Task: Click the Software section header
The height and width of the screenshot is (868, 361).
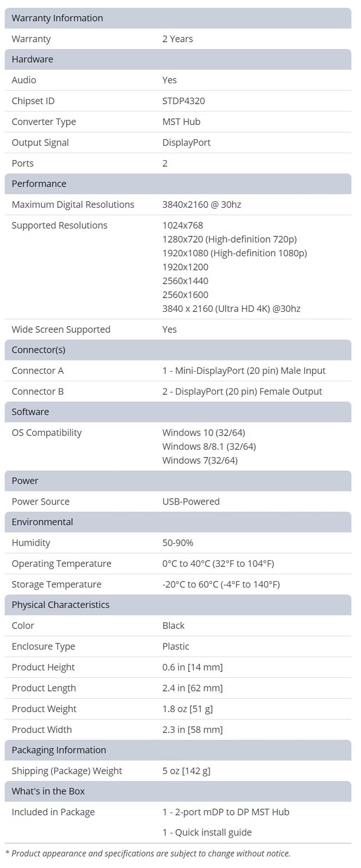Action: coord(30,412)
